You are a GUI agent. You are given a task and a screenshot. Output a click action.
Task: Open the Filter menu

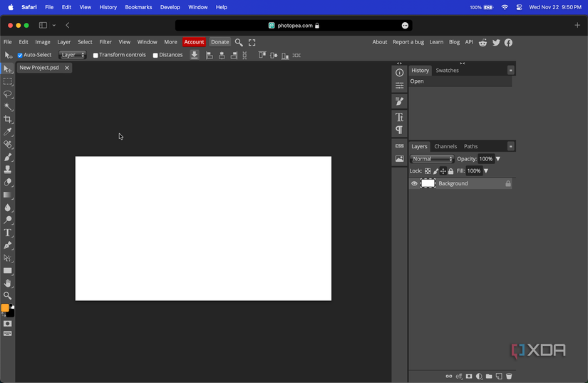click(x=105, y=42)
